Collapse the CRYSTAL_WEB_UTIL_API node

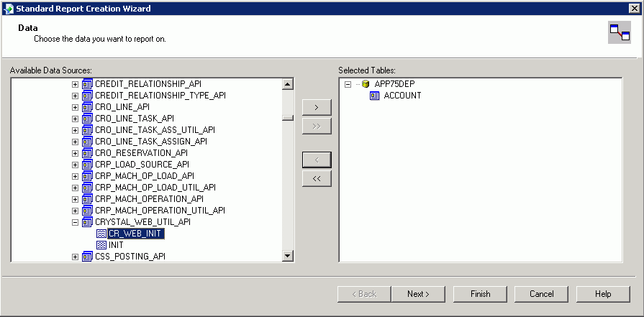pos(75,222)
